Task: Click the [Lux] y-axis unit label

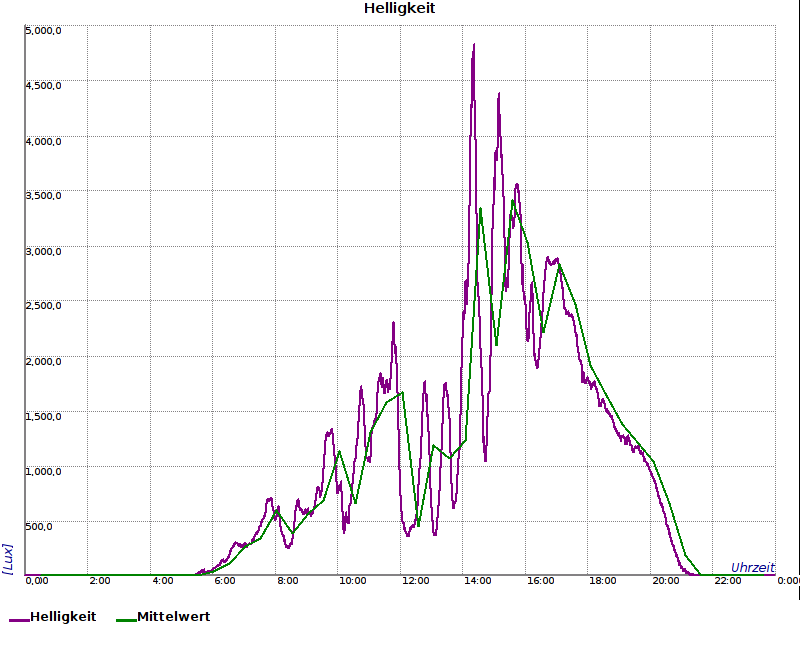Action: [x=7, y=559]
